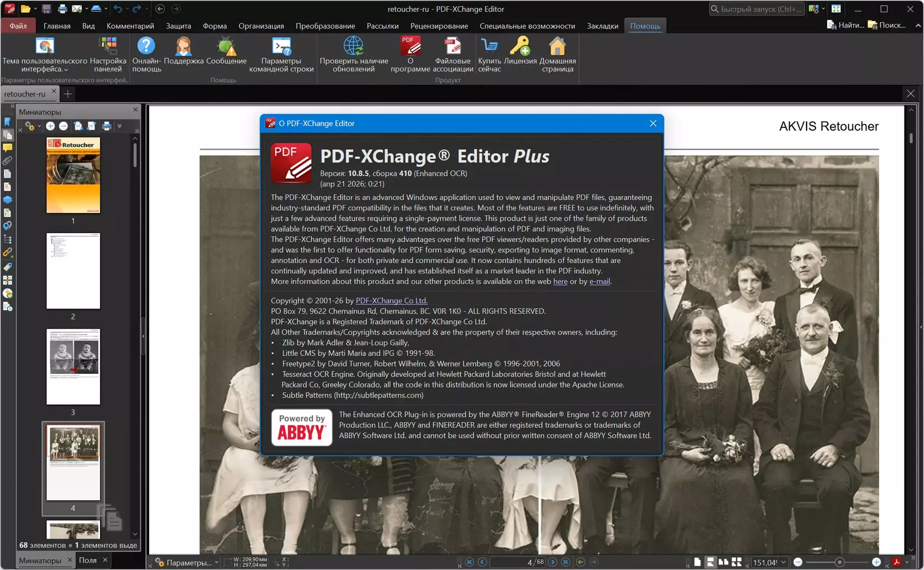
Task: Click the License key icon
Action: (x=520, y=46)
